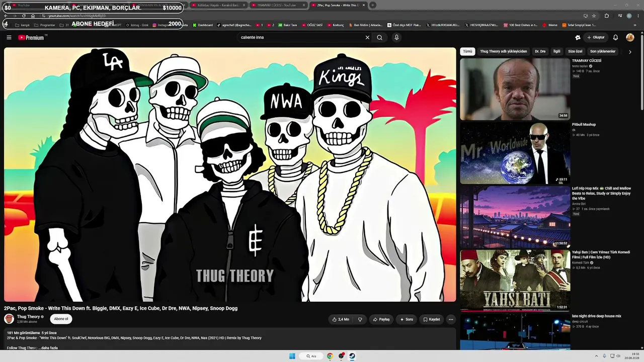Show hidden system tray icons
The image size is (644, 362).
click(597, 356)
